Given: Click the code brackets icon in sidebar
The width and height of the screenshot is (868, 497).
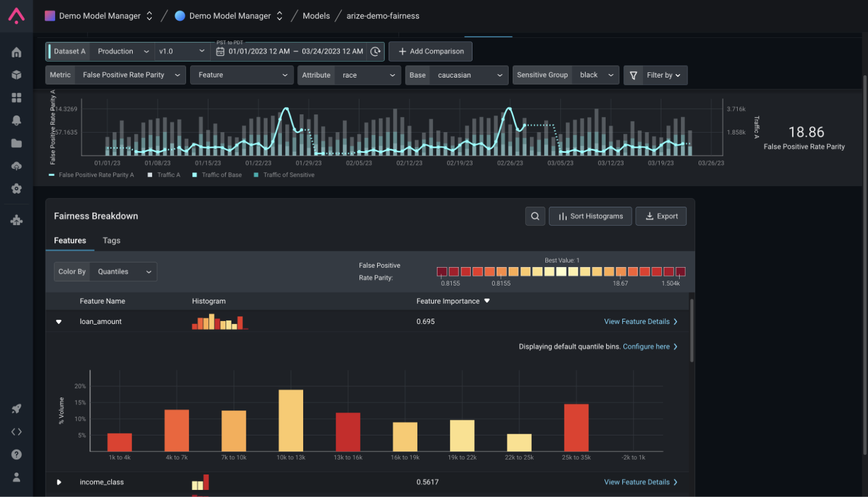Looking at the screenshot, I should point(17,432).
